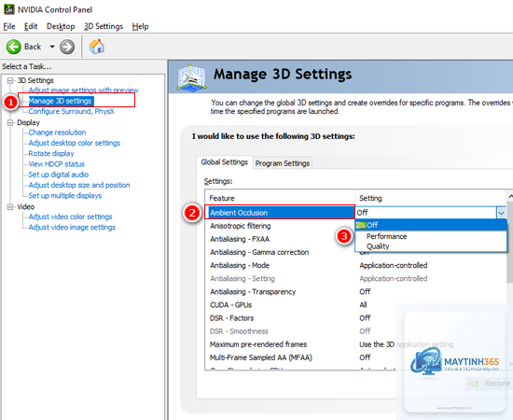Screen dimensions: 513x420
Task: Click NVIDIA logo beside Off option
Action: [361, 225]
